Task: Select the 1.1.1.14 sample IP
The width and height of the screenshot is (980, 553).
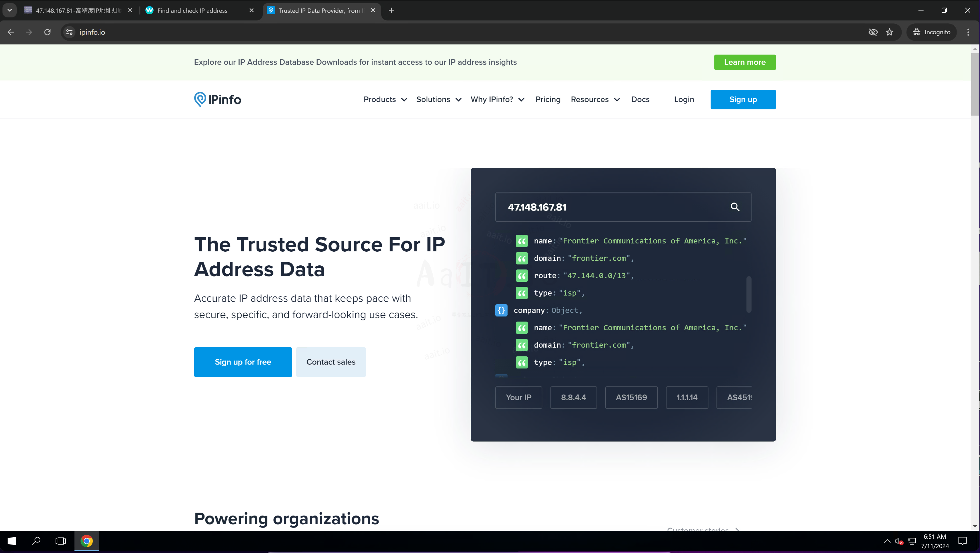Action: (687, 397)
